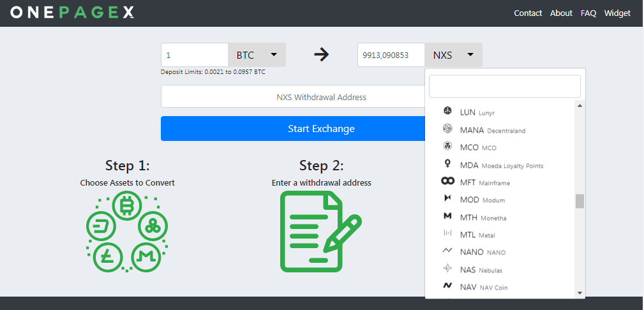
Task: Open the About page
Action: (561, 13)
